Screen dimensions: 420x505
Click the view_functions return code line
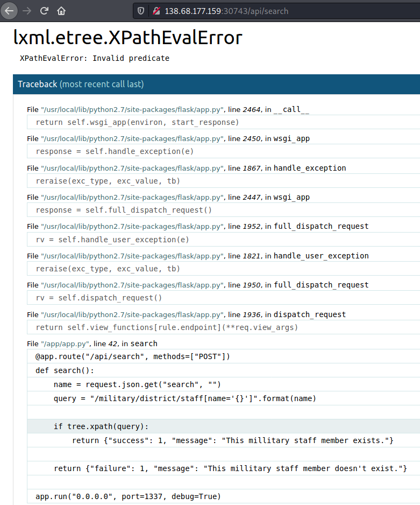click(x=224, y=327)
